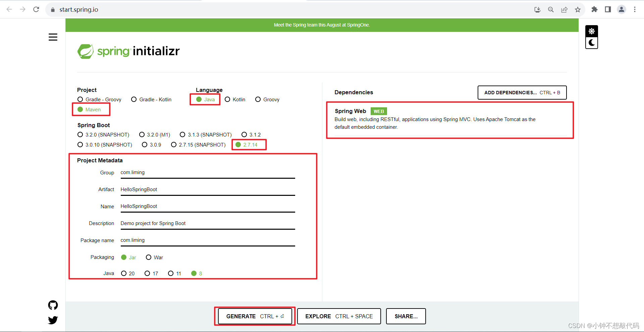This screenshot has width=644, height=332.
Task: Open the browser profile avatar
Action: point(622,9)
